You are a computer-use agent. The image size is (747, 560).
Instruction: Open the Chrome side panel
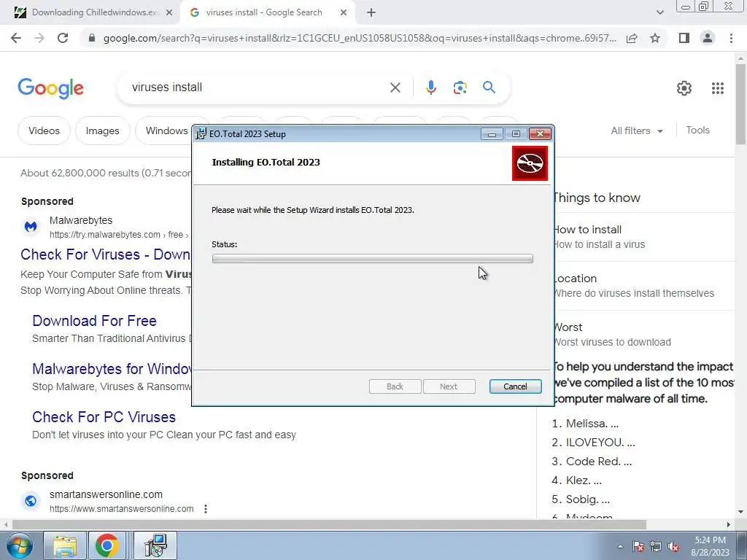click(684, 38)
